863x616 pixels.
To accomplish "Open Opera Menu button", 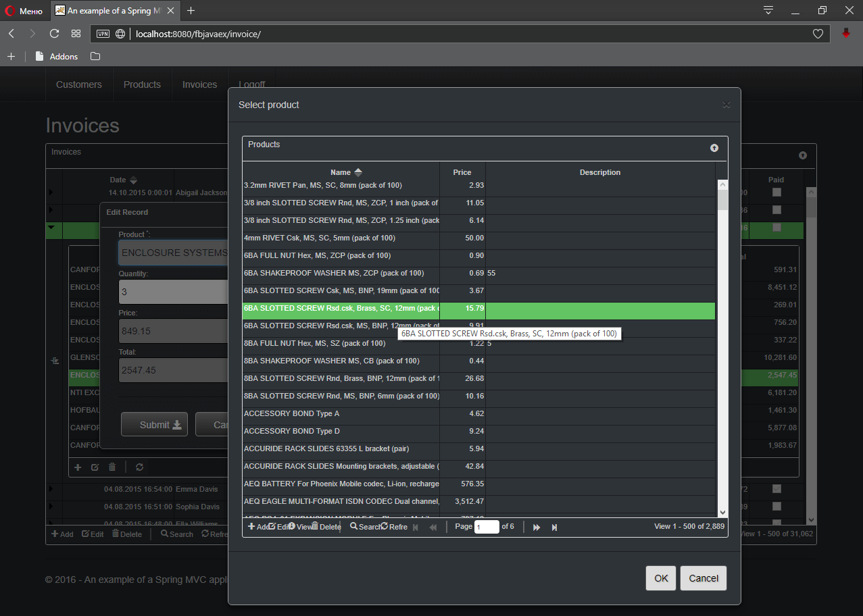I will tap(24, 11).
